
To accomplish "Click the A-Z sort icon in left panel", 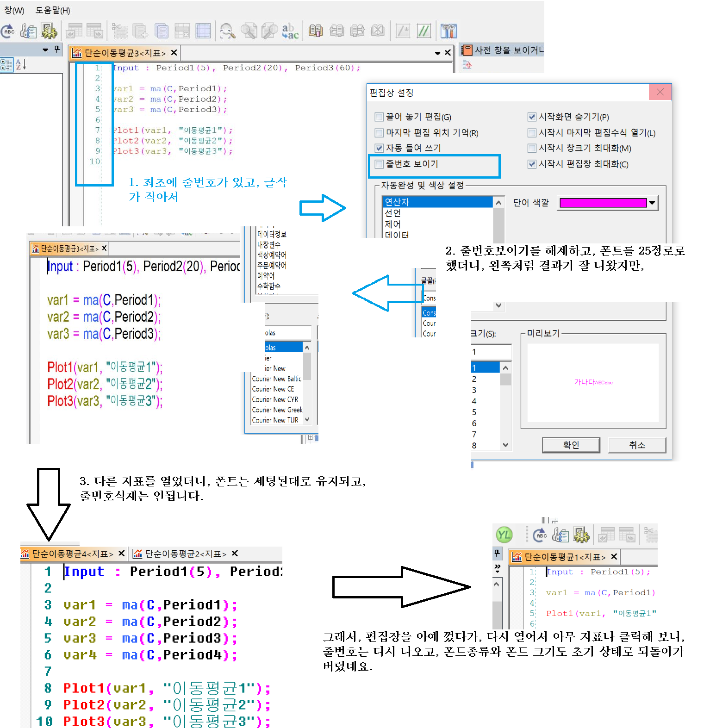I will tap(21, 65).
